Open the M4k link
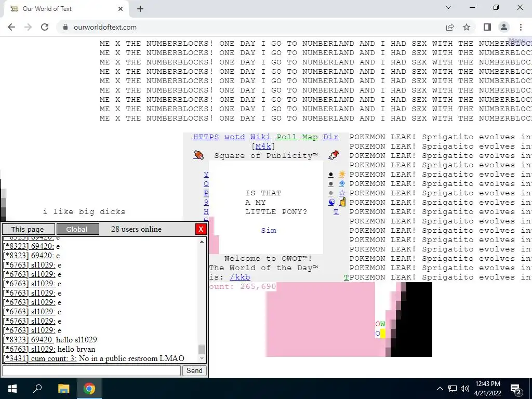Viewport: 532px width, 399px height. click(x=263, y=146)
